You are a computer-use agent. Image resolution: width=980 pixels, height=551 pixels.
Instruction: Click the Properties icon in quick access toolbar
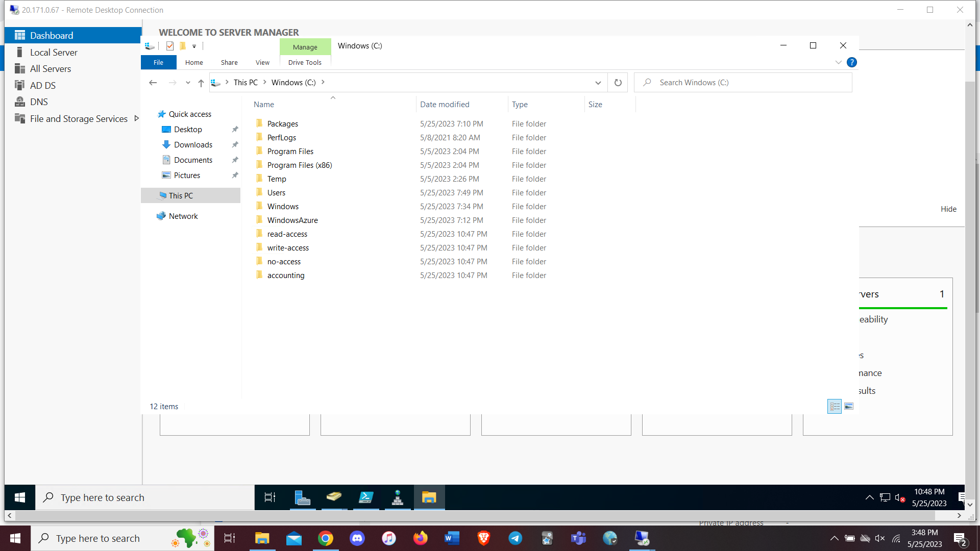(x=170, y=46)
